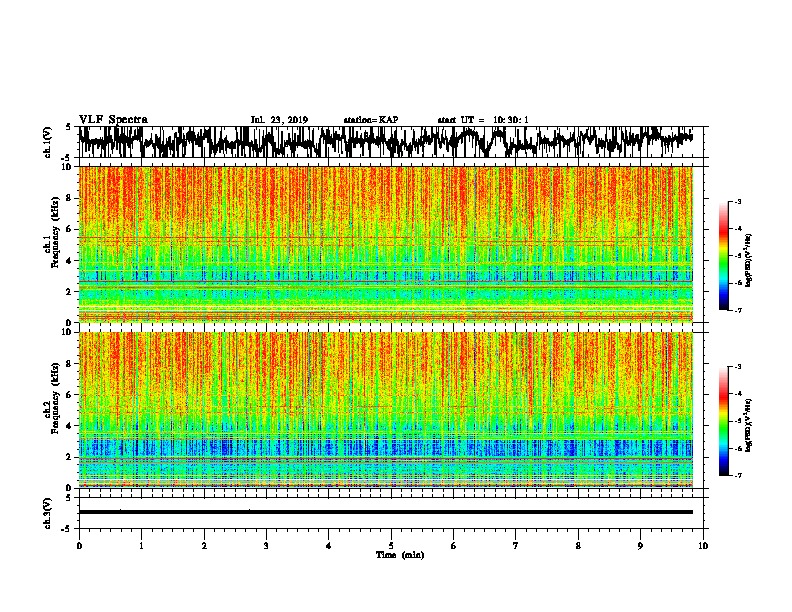Viewport: 792px width, 612px height.
Task: Click the '-7' label on ch.2 colorbar
Action: click(737, 475)
